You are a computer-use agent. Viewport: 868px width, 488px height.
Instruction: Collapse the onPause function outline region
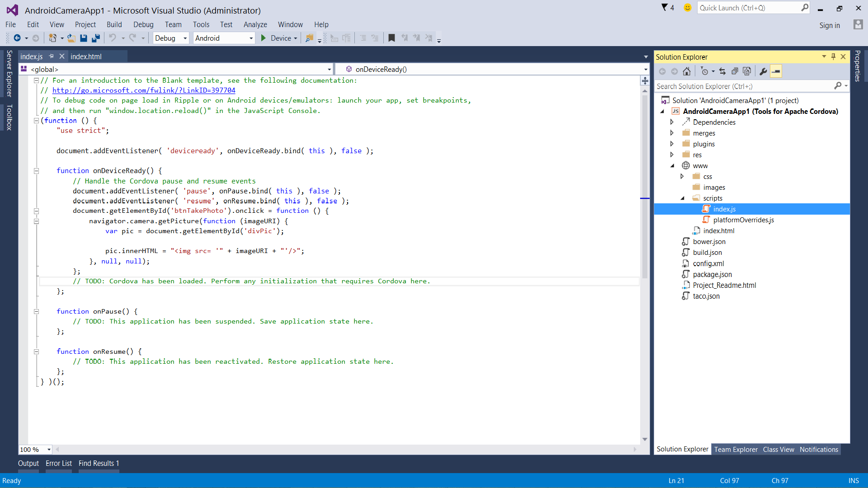pos(36,311)
